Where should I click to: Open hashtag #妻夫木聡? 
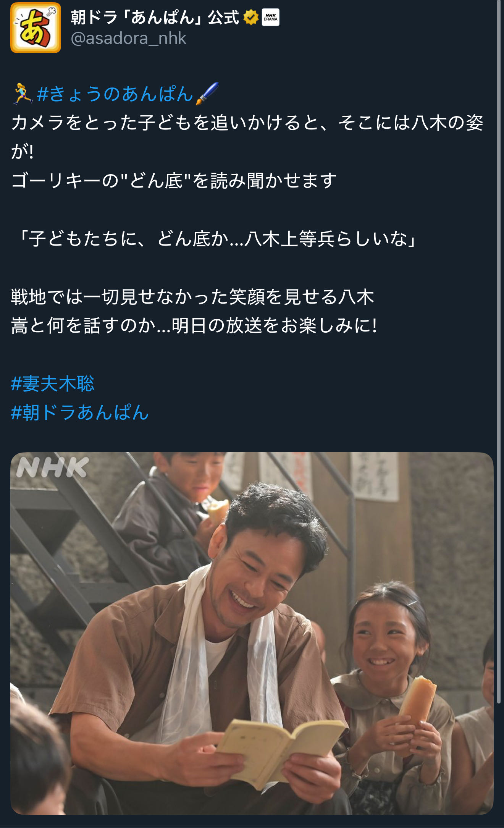click(x=53, y=383)
